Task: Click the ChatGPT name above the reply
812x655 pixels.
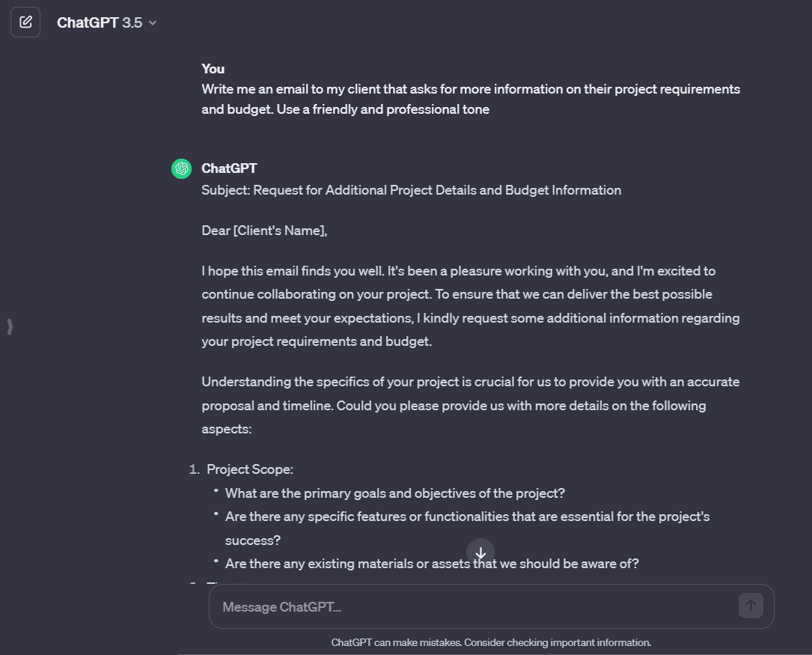Action: click(228, 168)
